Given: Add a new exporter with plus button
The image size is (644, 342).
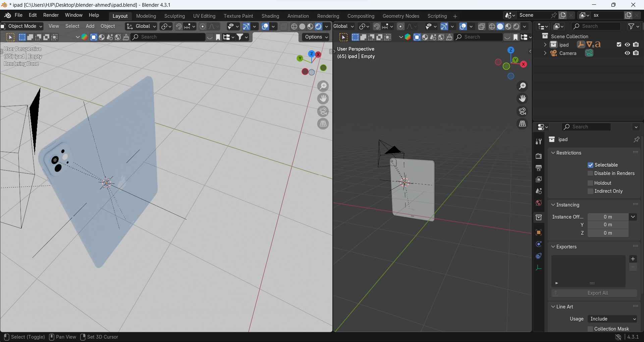Looking at the screenshot, I should (x=633, y=259).
